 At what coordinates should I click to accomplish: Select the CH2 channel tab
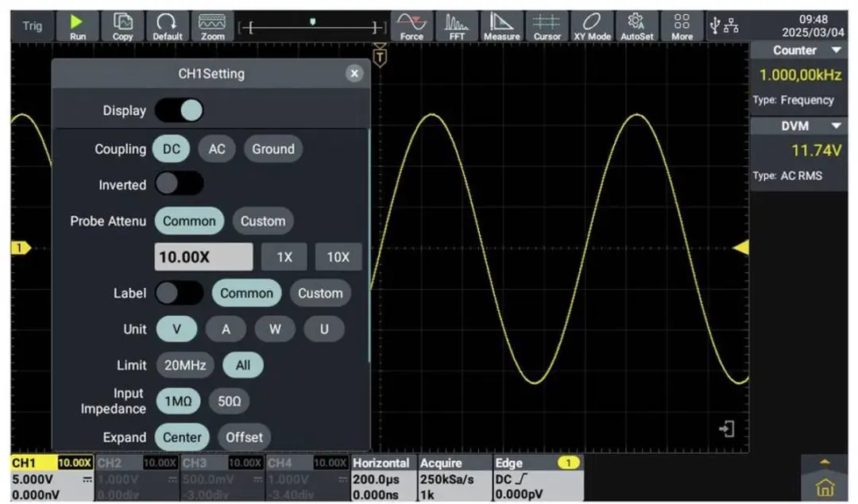tap(137, 479)
